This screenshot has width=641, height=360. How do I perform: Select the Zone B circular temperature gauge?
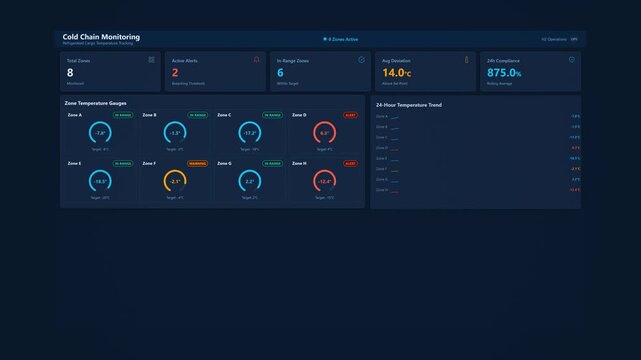click(175, 133)
